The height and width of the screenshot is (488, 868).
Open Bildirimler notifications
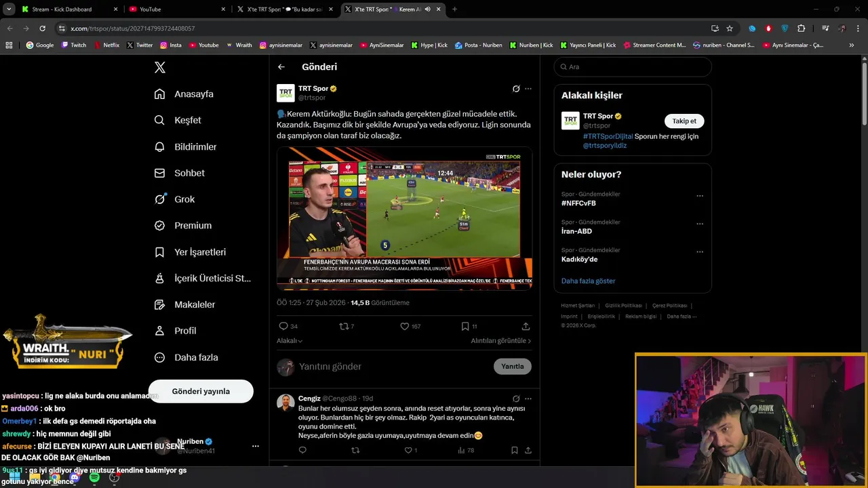click(x=185, y=146)
